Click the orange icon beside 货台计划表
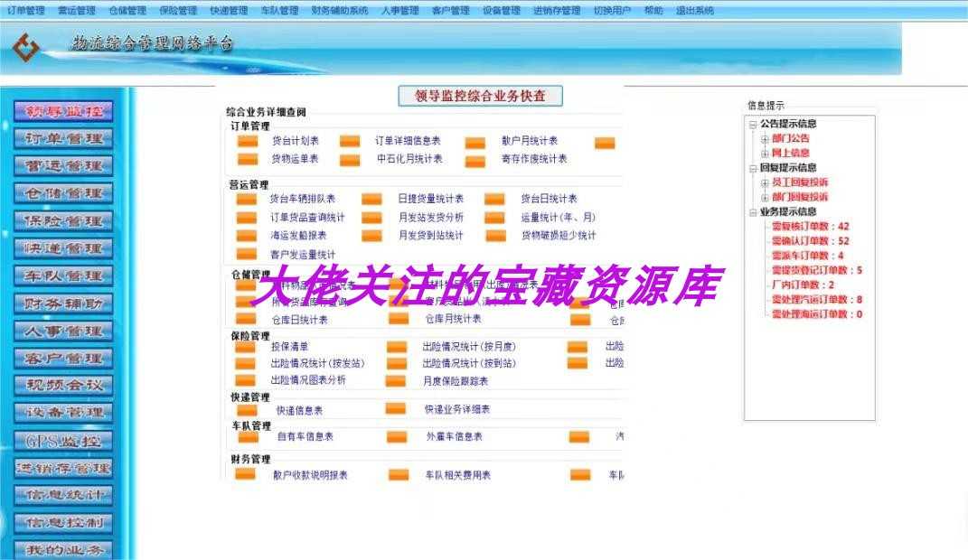The height and width of the screenshot is (560, 968). 248,141
